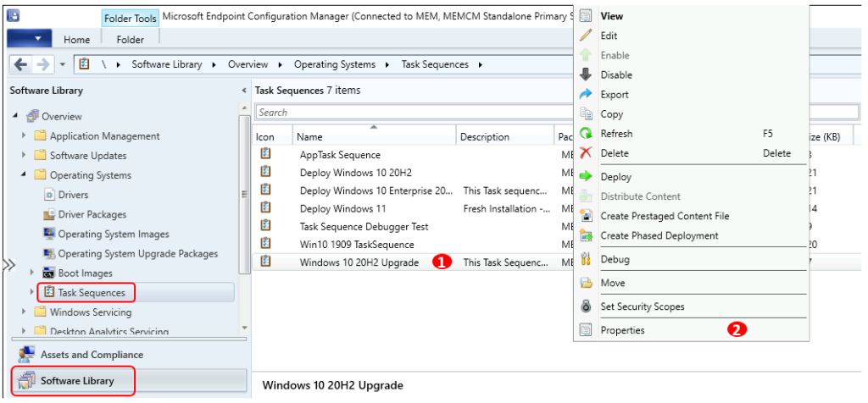
Task: Click the Win10 1909 TaskSequence row icon
Action: [265, 243]
